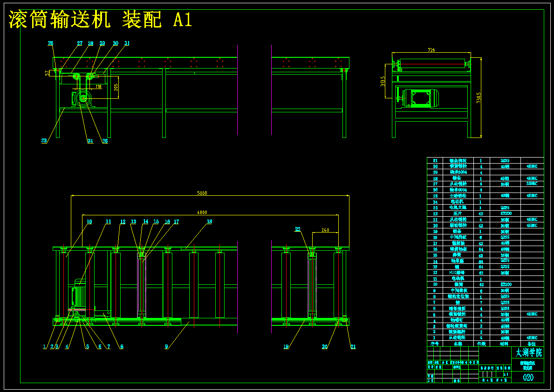554x392 pixels.
Task: Click callout number 26 in elevation view
Action: pos(50,43)
